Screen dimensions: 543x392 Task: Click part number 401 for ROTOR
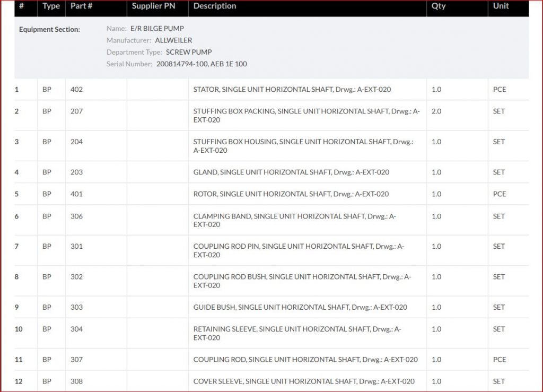tap(76, 194)
